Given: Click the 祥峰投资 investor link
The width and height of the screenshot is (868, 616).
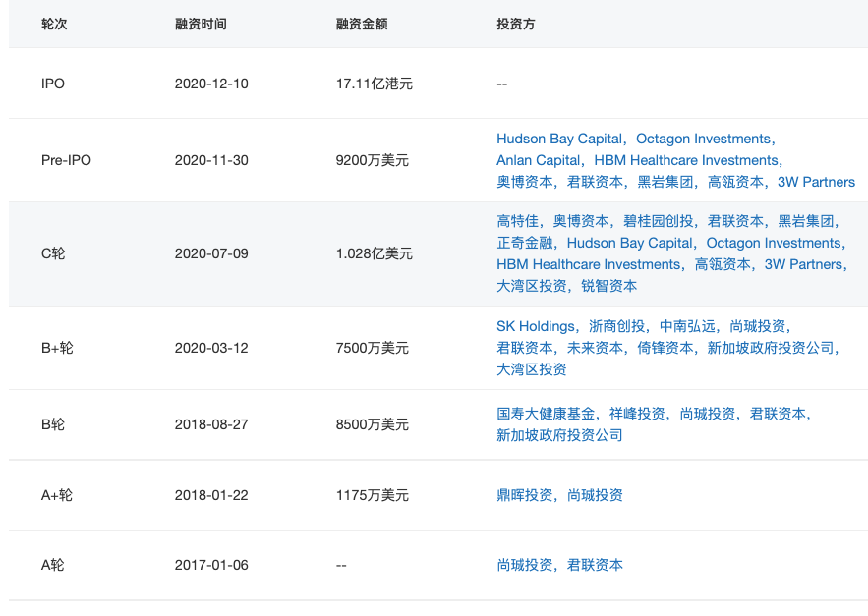Looking at the screenshot, I should pos(637,414).
